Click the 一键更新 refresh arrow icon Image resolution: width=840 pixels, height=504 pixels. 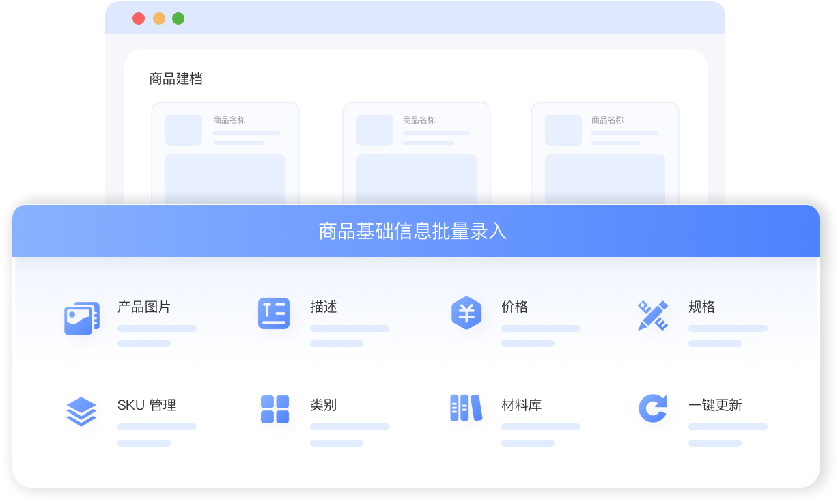(x=653, y=408)
